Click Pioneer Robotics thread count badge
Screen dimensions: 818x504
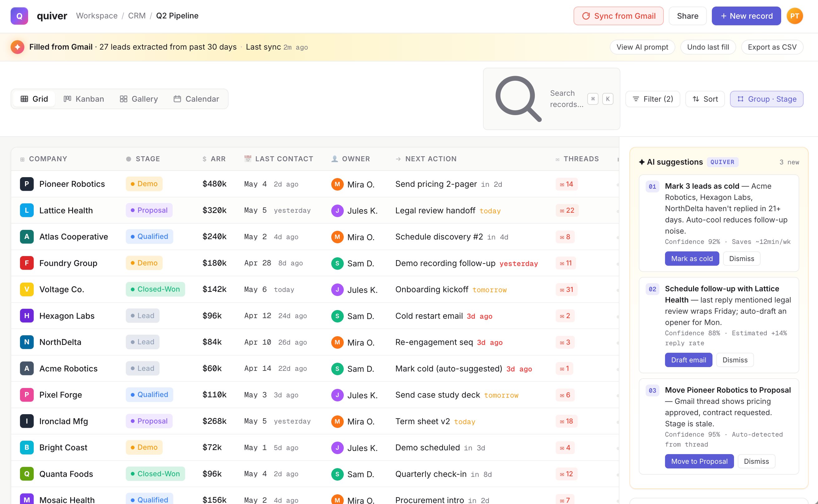click(x=566, y=184)
